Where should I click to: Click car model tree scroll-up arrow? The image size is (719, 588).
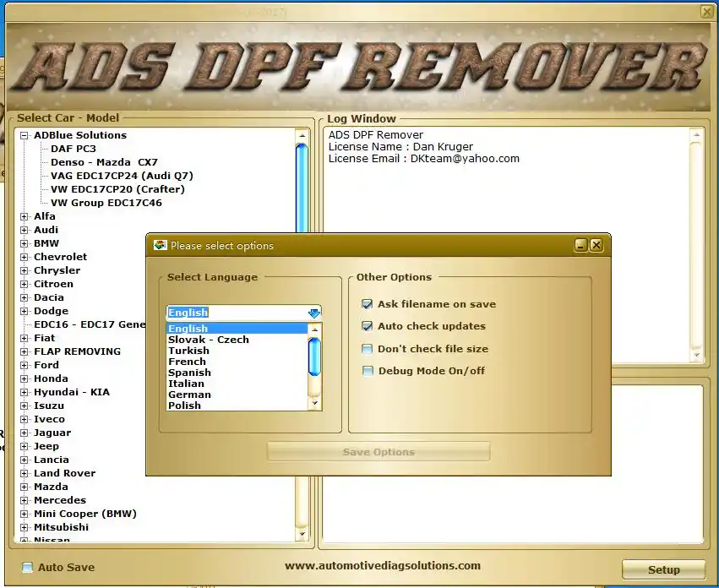[302, 136]
